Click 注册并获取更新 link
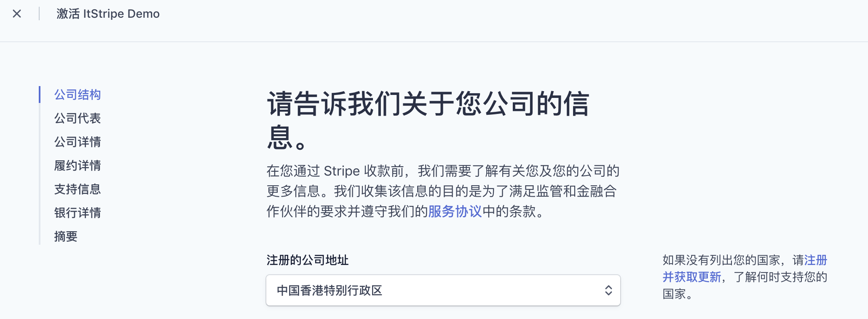 click(692, 277)
